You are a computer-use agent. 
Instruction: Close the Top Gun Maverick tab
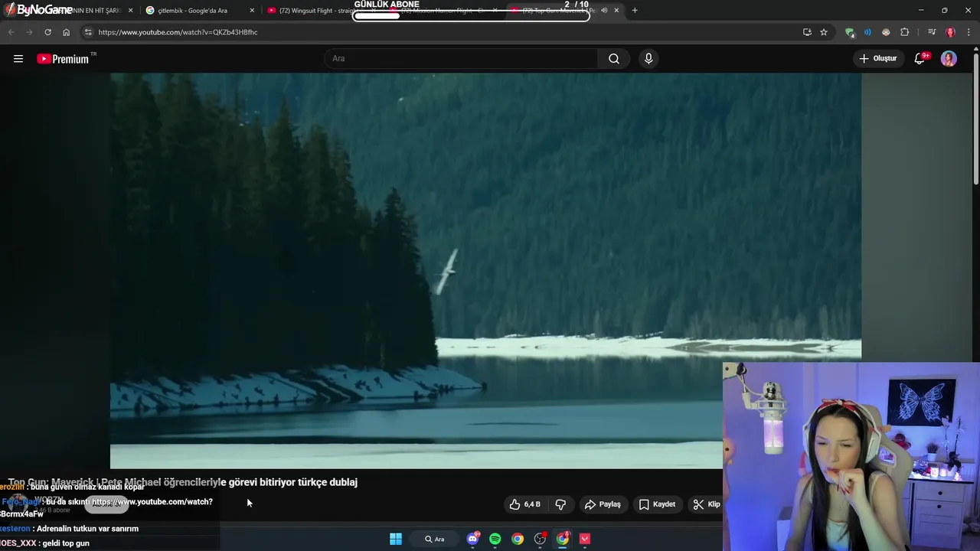click(616, 10)
